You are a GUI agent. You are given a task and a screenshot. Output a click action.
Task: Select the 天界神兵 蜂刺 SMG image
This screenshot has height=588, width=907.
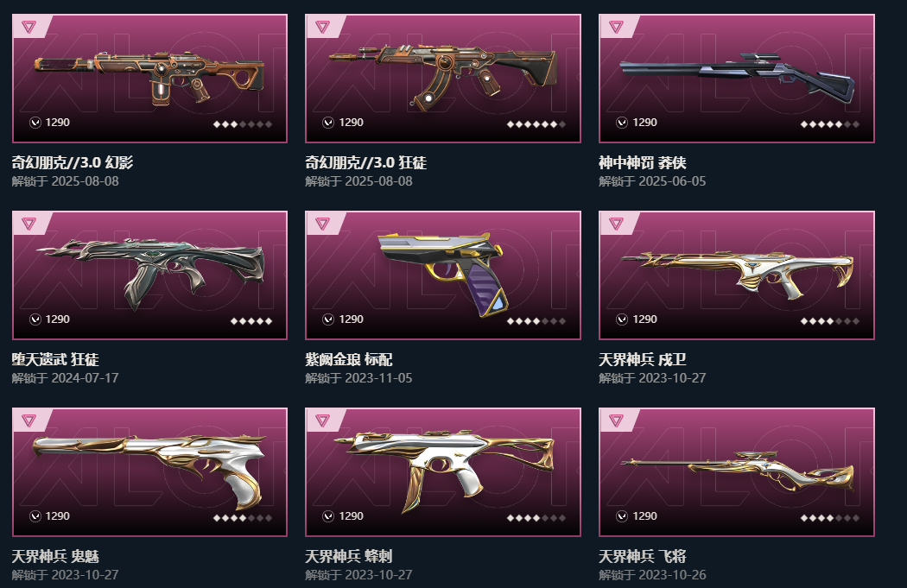tap(444, 471)
